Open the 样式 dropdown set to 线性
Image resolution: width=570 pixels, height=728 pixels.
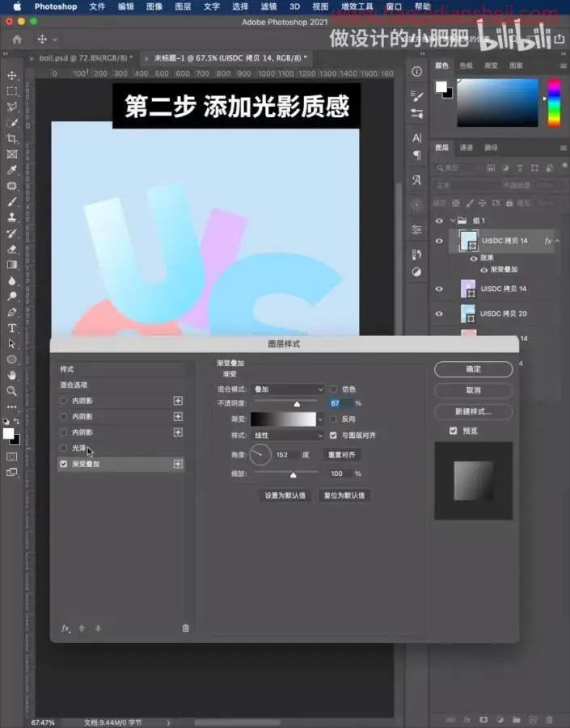pos(288,435)
